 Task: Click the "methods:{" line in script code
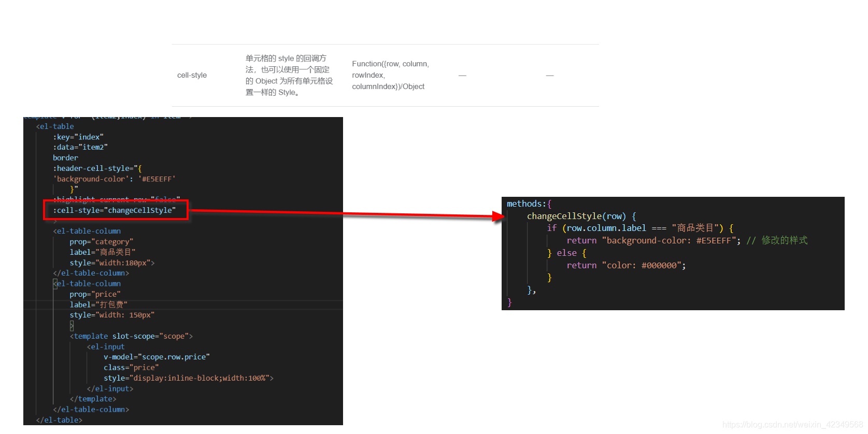point(529,204)
